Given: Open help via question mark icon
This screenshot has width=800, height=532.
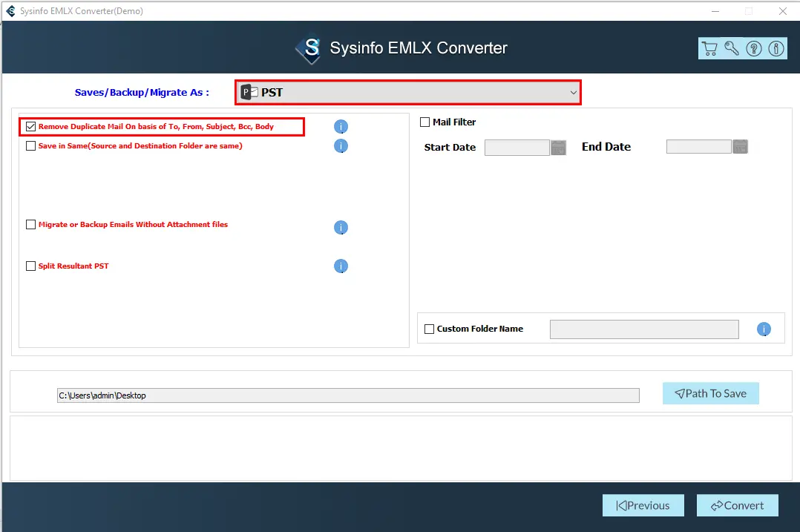Looking at the screenshot, I should [x=753, y=48].
